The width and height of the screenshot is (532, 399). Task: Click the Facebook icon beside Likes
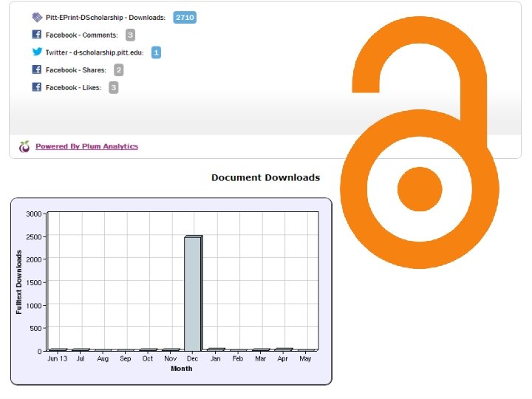37,87
